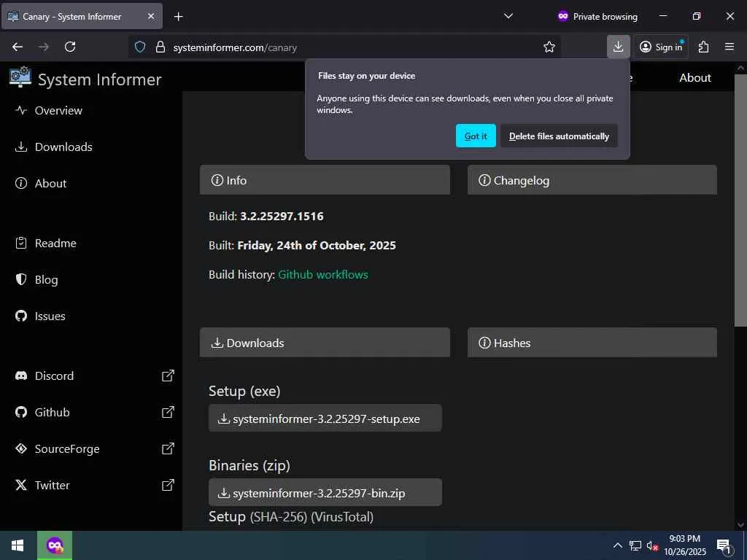Open the Firefox downloads toolbar button

tap(619, 47)
